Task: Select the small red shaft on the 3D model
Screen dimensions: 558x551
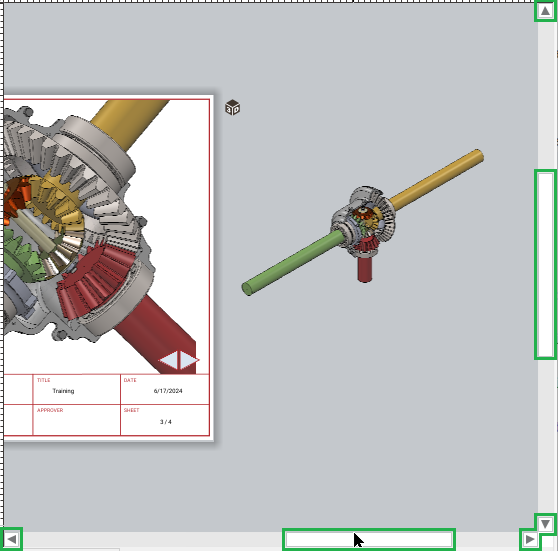Action: point(365,269)
